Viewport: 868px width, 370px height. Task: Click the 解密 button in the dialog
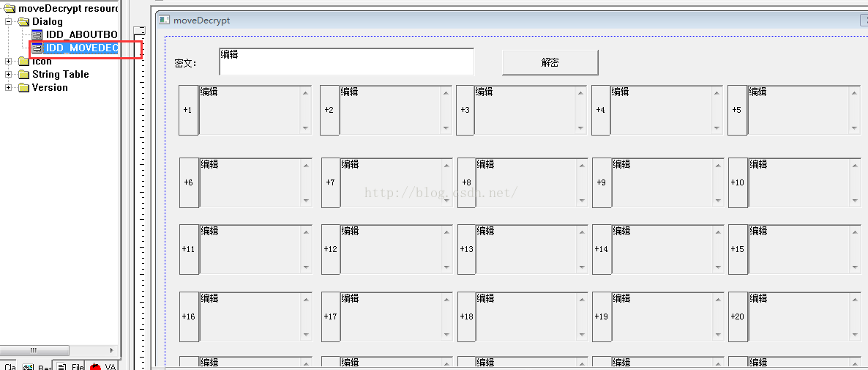click(x=550, y=62)
